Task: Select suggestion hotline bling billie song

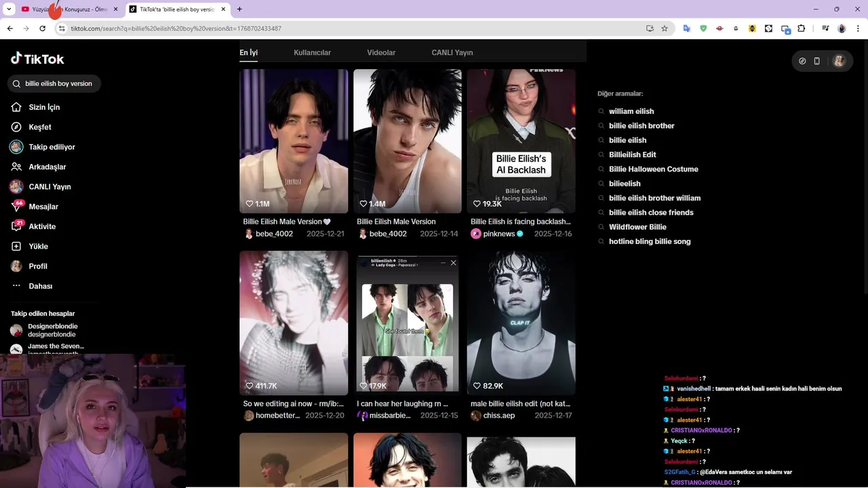Action: [650, 241]
